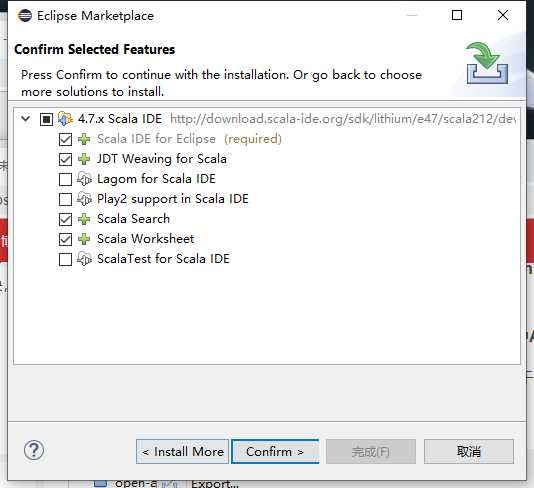
Task: Cancel the dialog with 取消 button
Action: pyautogui.click(x=469, y=452)
